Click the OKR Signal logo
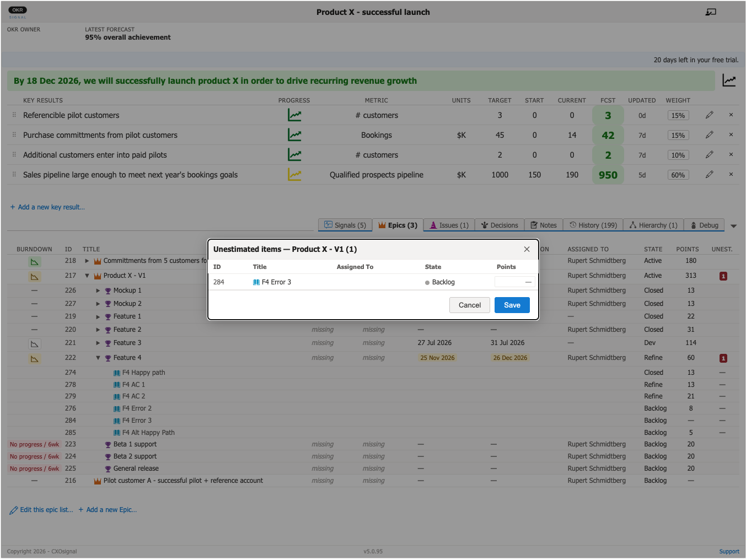The width and height of the screenshot is (746, 560). click(x=18, y=12)
